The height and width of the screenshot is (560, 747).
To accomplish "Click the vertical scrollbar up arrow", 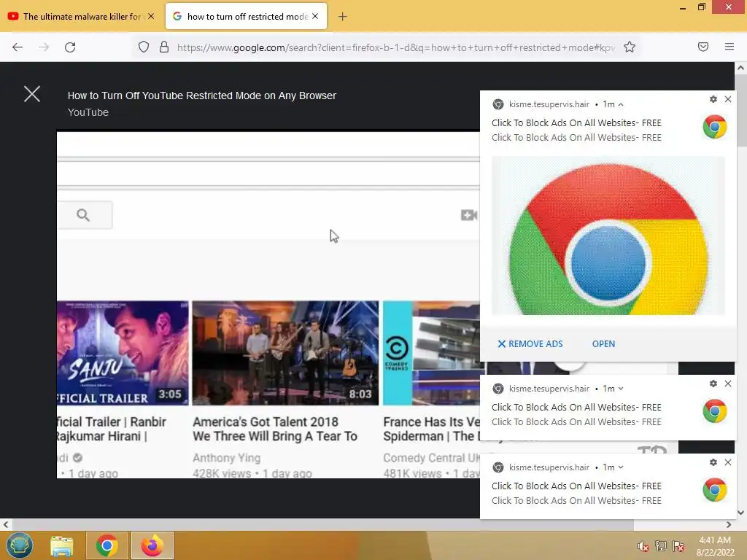I will point(740,68).
